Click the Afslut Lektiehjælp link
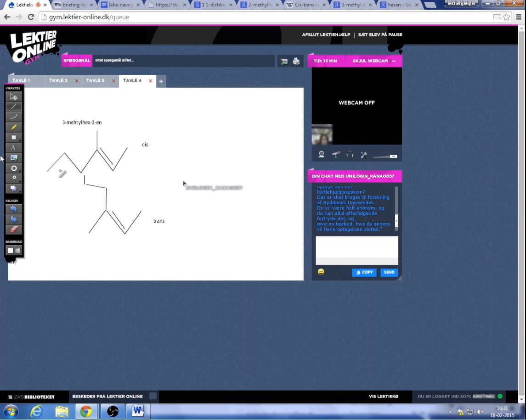The height and width of the screenshot is (420, 526). coord(326,35)
